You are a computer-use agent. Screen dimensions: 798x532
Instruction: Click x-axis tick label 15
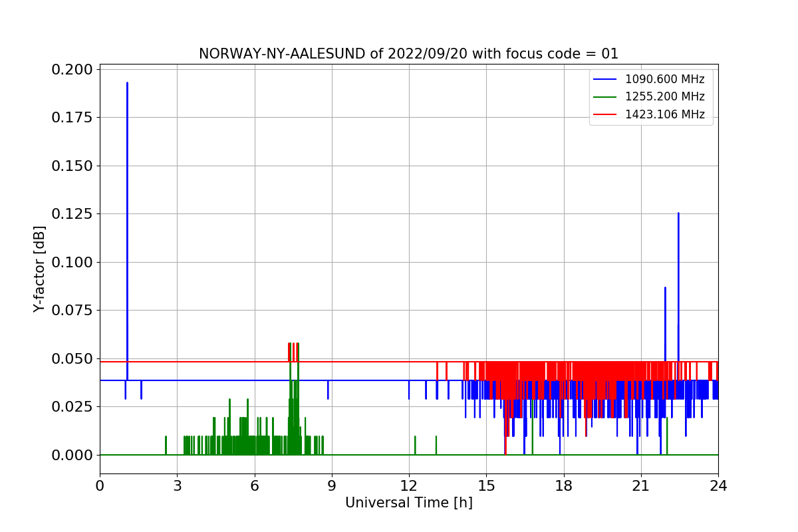tap(486, 485)
